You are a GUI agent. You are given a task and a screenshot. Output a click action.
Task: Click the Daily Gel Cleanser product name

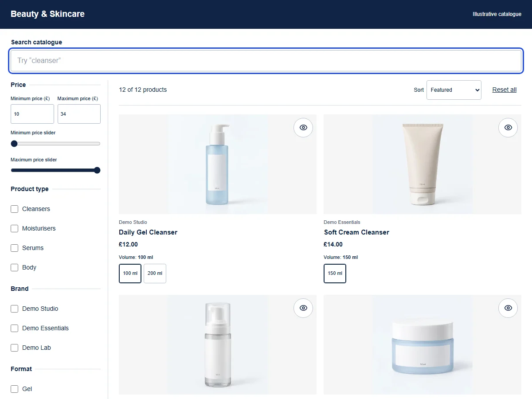click(148, 232)
